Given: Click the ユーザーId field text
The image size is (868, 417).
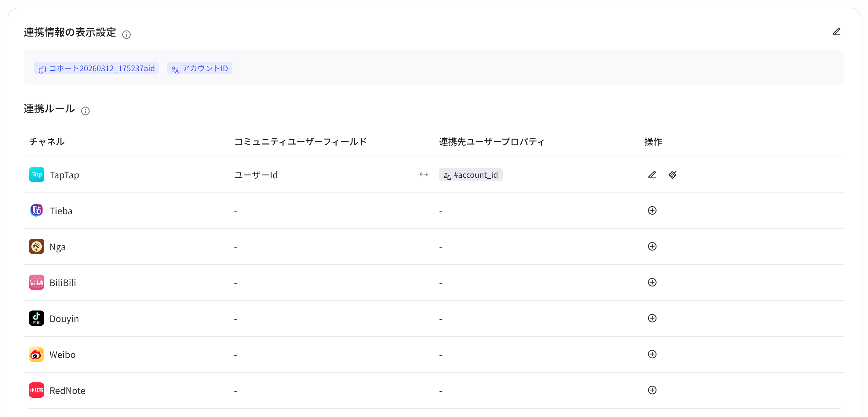Looking at the screenshot, I should (256, 175).
